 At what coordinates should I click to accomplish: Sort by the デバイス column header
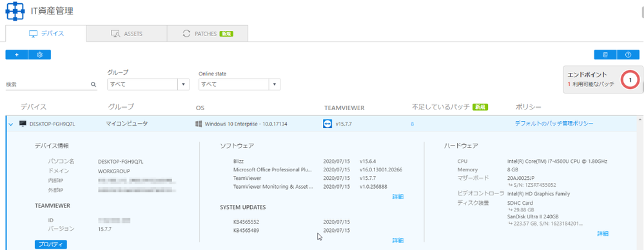coord(34,107)
